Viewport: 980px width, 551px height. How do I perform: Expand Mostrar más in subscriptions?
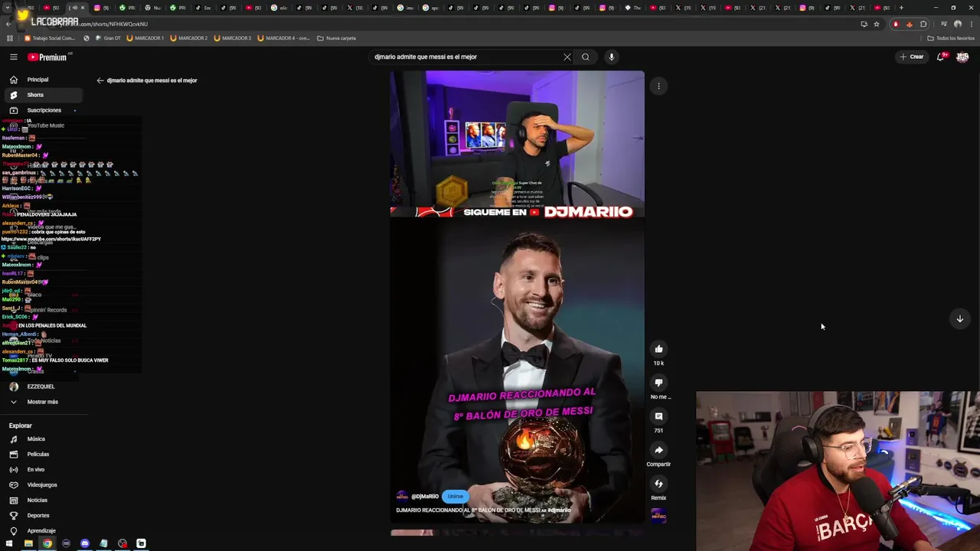pos(42,402)
